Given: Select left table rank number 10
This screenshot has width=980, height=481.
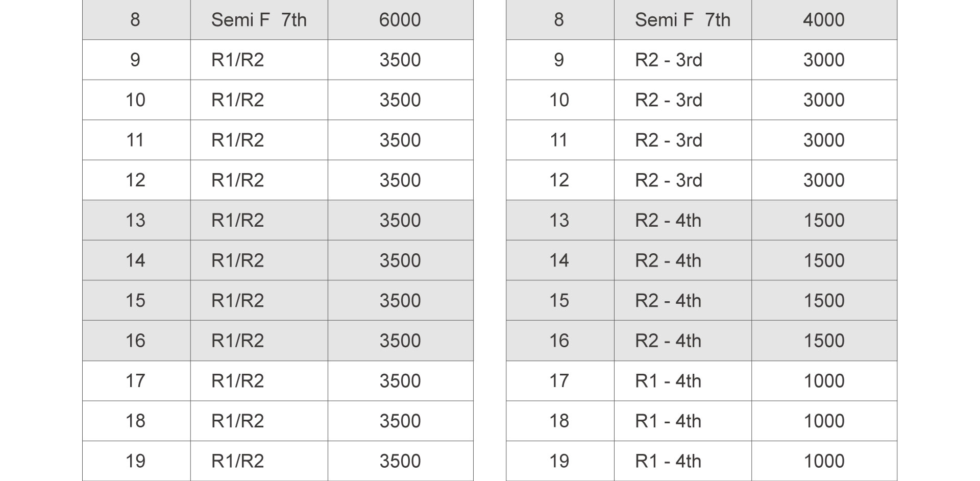Looking at the screenshot, I should (x=136, y=100).
